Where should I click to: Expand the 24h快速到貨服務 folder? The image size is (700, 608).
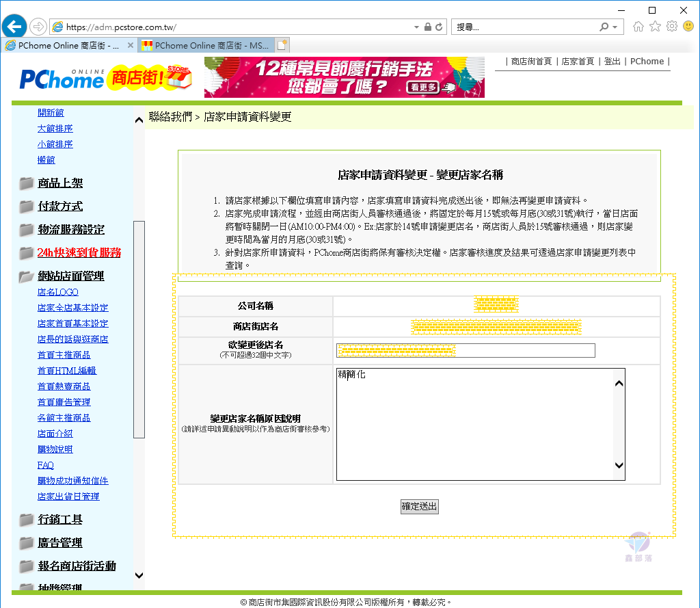pyautogui.click(x=27, y=253)
